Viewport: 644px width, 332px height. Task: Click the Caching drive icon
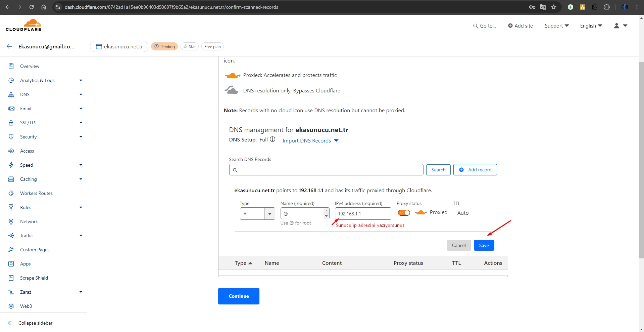tap(11, 179)
